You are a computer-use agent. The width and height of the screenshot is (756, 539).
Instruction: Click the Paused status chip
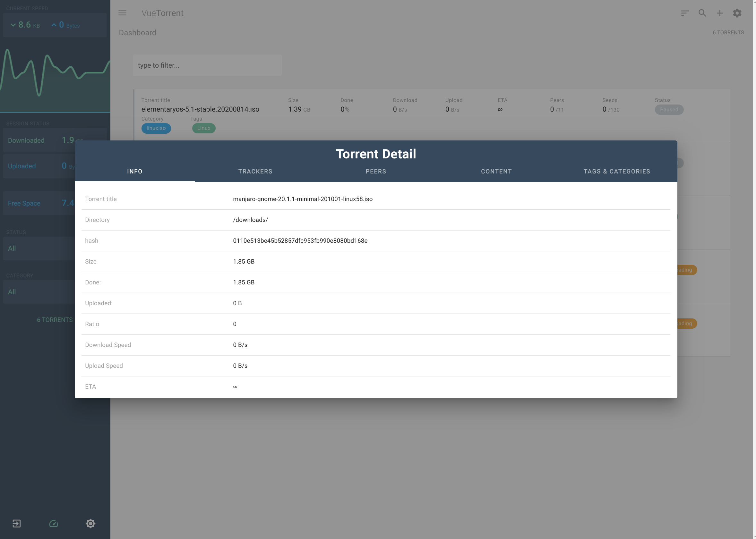pyautogui.click(x=669, y=110)
